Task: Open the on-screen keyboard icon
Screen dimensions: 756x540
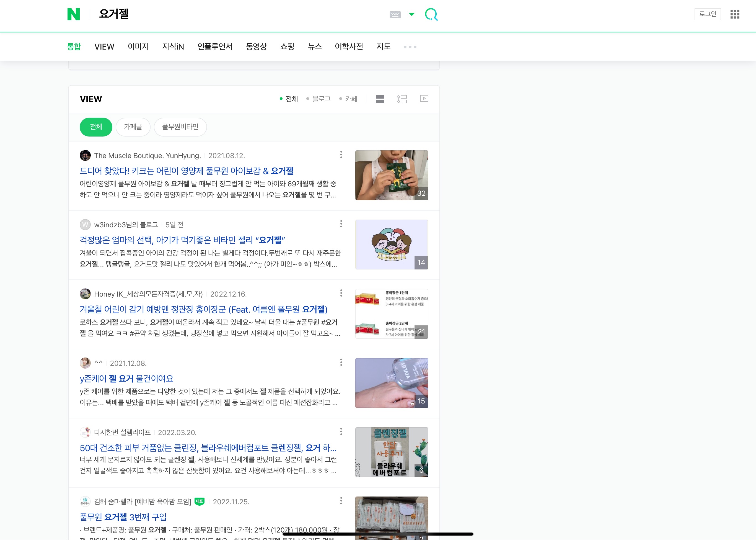Action: point(395,14)
